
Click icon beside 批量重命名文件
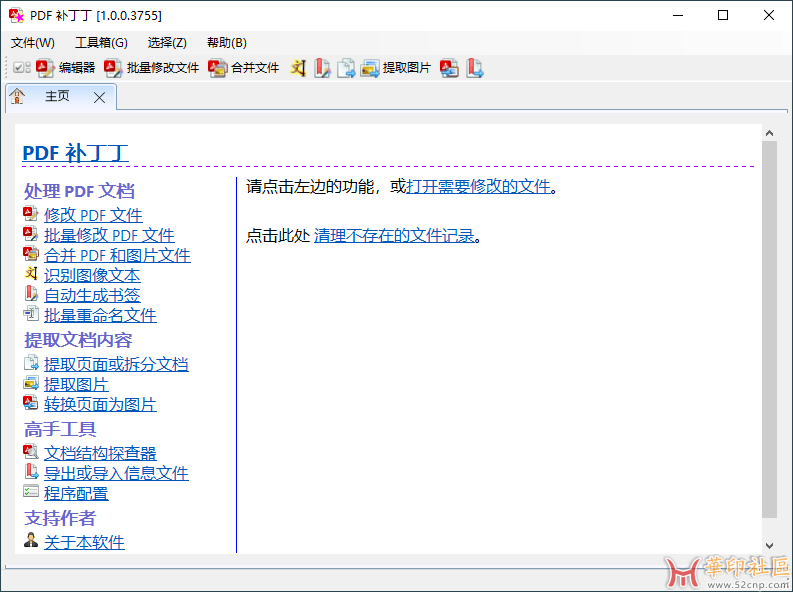click(31, 313)
